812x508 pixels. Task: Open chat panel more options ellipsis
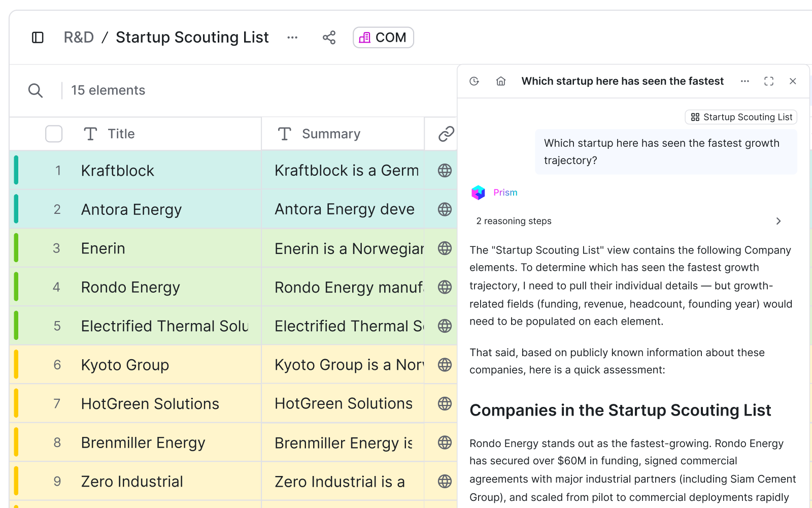(x=745, y=81)
